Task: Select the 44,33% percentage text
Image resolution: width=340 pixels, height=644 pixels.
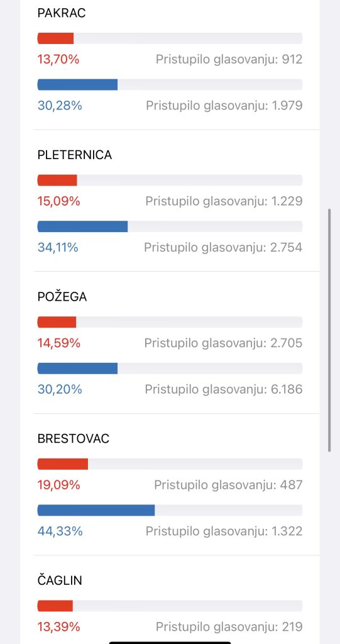Action: click(x=60, y=531)
